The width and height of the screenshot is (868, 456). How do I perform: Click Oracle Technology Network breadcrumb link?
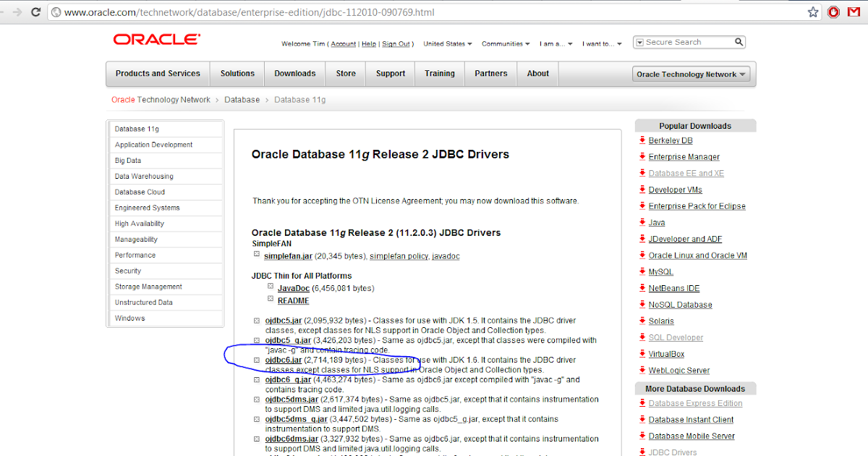[161, 100]
